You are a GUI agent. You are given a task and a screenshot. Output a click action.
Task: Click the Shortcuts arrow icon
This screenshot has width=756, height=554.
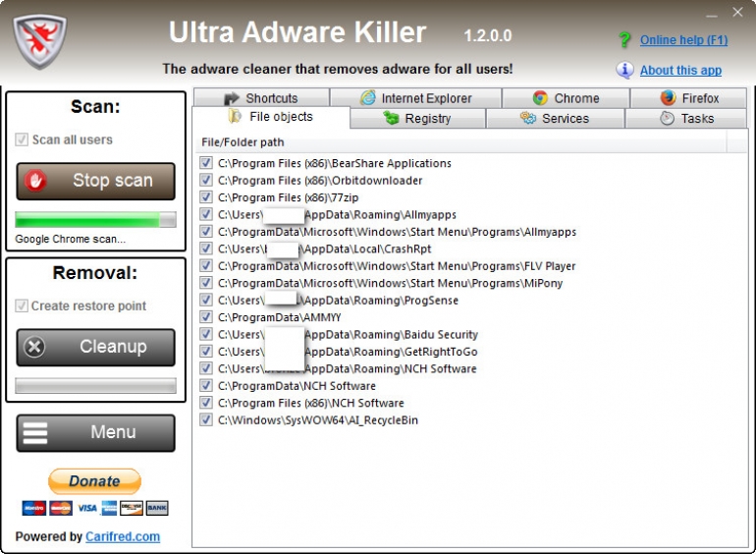232,98
